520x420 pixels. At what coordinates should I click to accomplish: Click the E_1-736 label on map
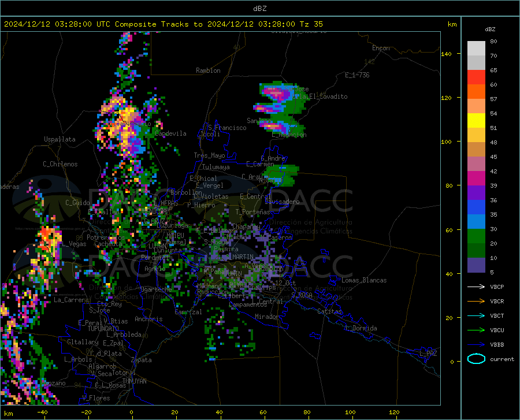pos(357,75)
